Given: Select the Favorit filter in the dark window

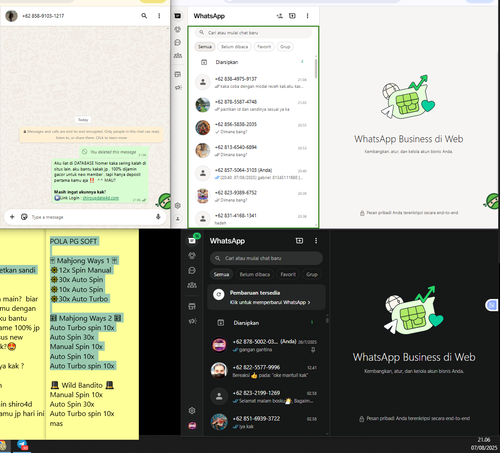Looking at the screenshot, I should (288, 274).
